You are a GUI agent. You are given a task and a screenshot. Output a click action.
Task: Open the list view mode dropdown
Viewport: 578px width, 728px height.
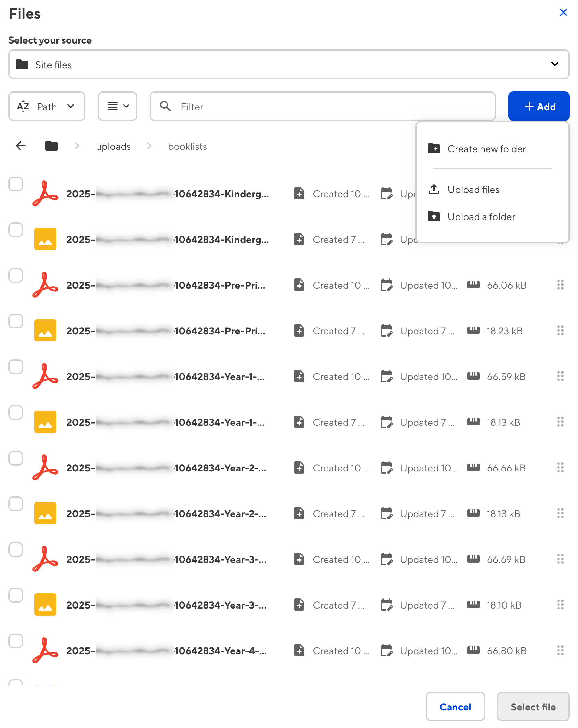coord(118,107)
